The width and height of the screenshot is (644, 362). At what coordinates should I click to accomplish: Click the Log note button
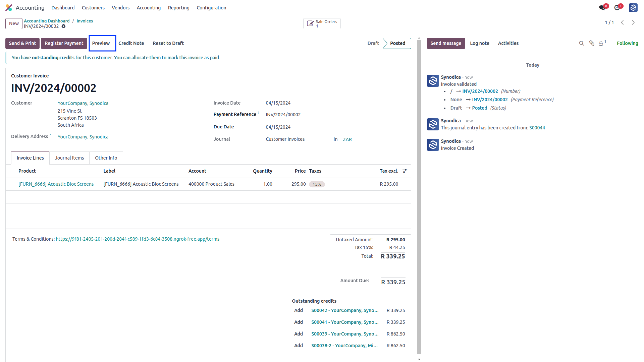point(480,43)
